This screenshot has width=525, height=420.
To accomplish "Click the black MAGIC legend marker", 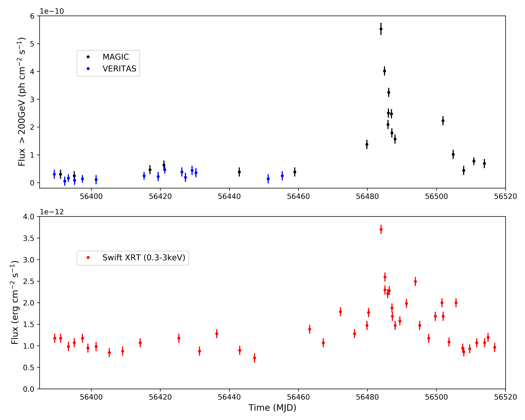I will point(88,57).
